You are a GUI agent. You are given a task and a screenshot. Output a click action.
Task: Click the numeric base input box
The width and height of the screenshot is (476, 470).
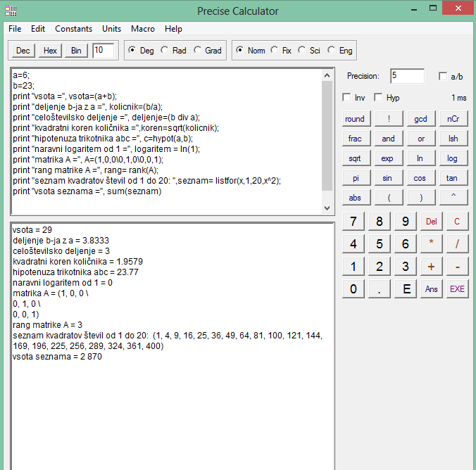[103, 51]
